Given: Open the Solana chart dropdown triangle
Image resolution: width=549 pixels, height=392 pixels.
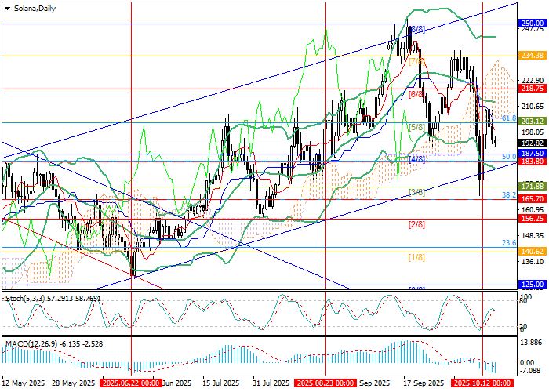Looking at the screenshot, I should (x=7, y=9).
